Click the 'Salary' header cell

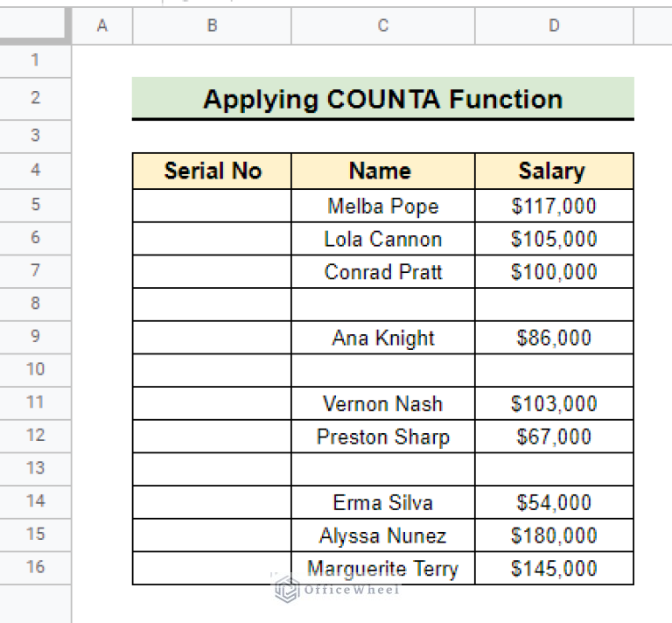point(554,171)
